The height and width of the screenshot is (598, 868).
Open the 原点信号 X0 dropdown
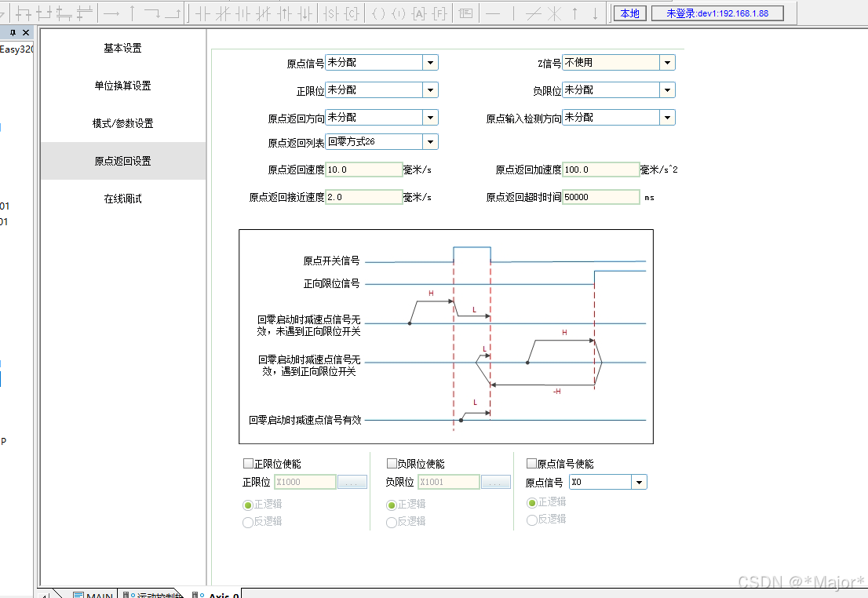click(607, 483)
